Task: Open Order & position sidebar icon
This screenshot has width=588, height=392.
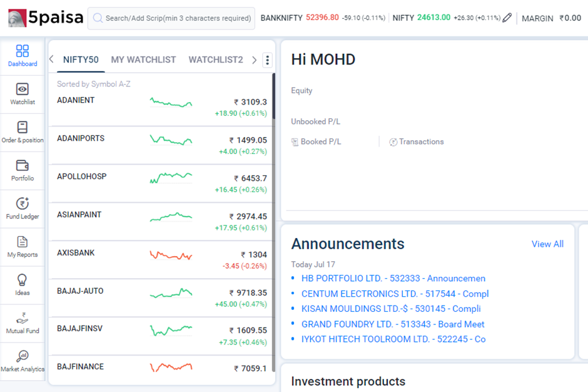Action: click(x=23, y=127)
